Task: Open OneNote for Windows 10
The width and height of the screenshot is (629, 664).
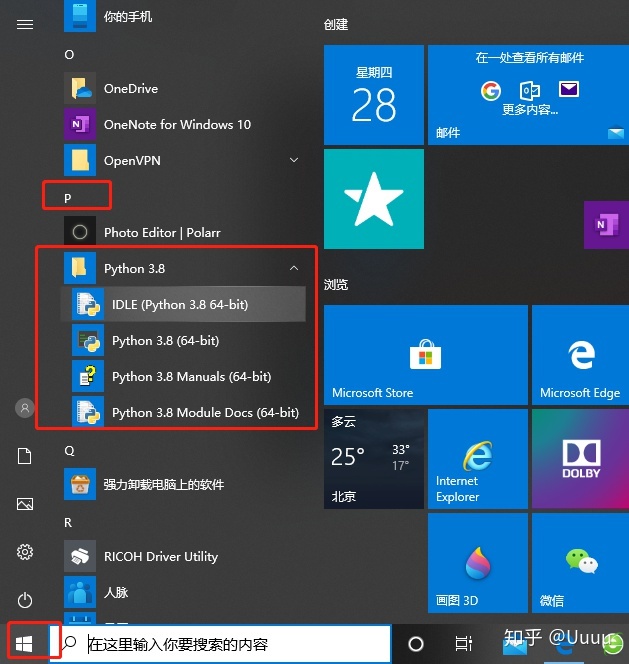Action: click(x=183, y=124)
